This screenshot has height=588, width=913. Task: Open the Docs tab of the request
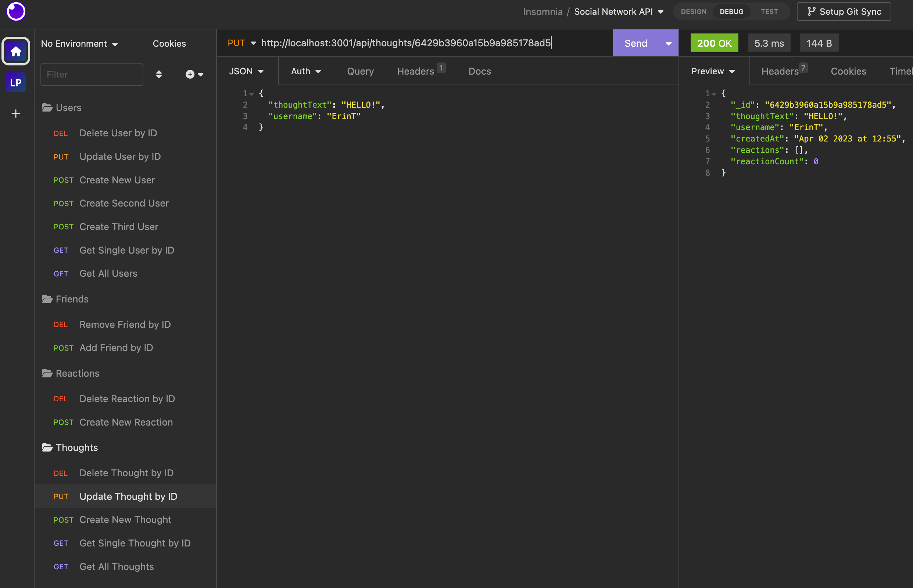[479, 71]
